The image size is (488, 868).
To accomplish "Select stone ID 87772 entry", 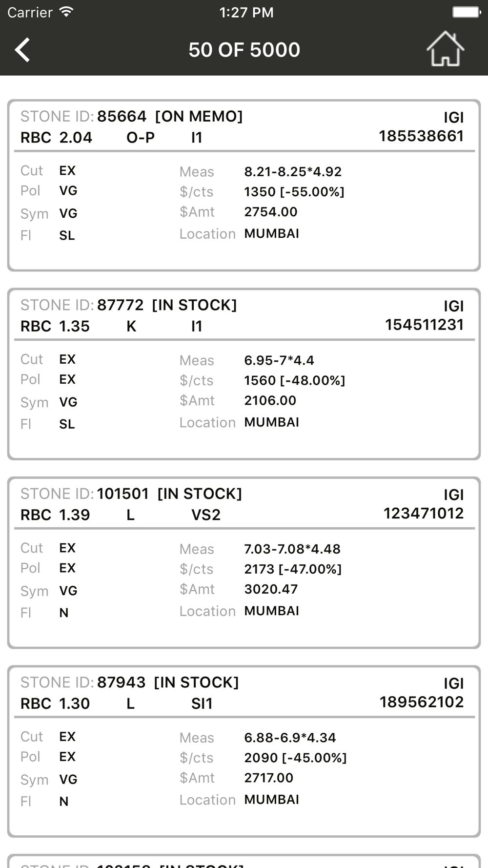I will point(244,374).
